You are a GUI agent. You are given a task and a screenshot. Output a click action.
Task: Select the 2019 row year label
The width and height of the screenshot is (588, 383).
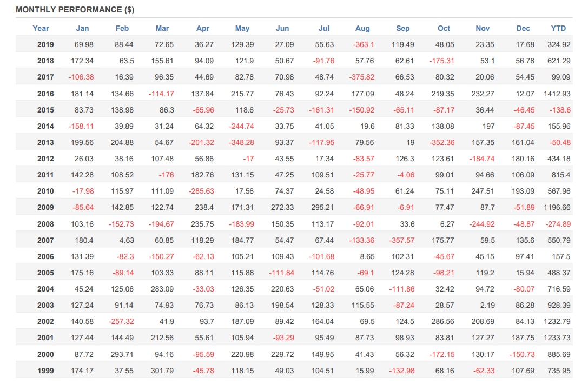(x=45, y=45)
